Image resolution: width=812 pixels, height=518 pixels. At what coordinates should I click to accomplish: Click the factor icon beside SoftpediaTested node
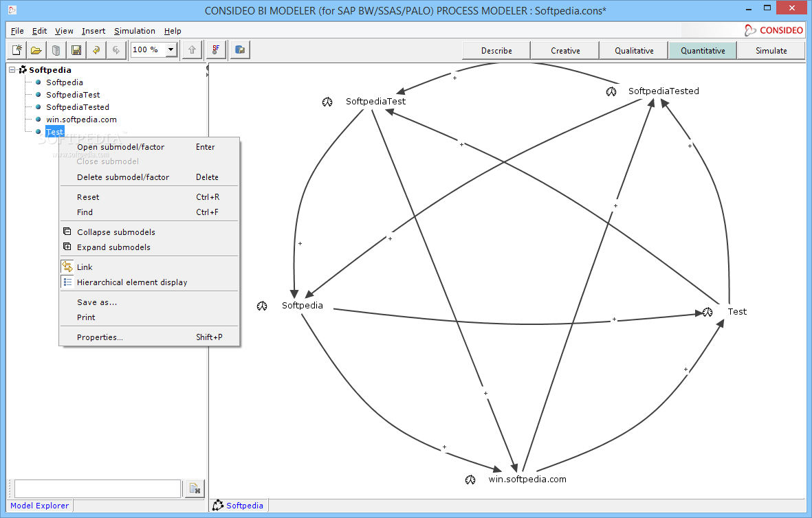coord(611,91)
